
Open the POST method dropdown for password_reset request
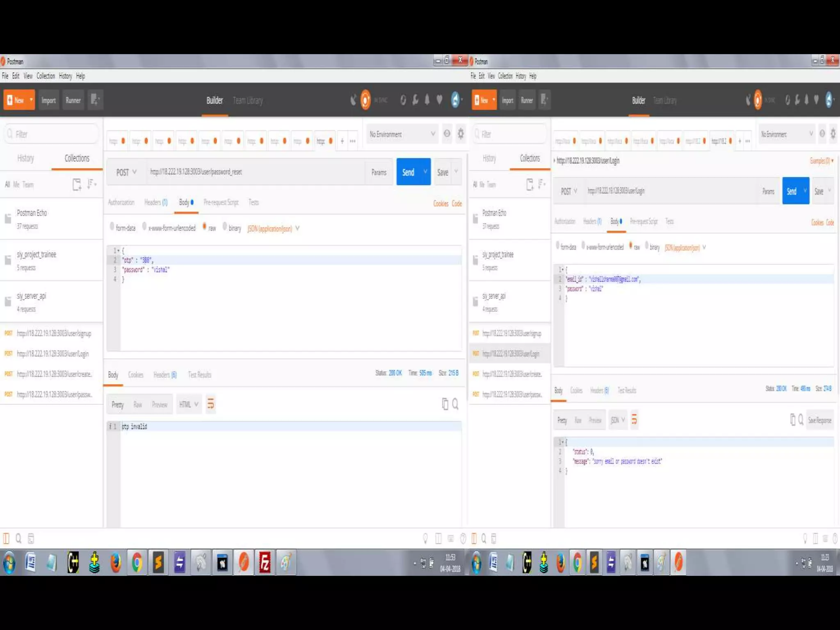pyautogui.click(x=126, y=172)
